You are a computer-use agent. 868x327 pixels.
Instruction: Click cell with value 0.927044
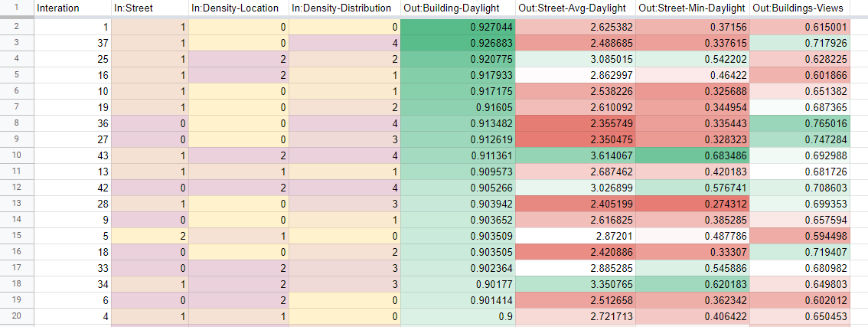[457, 27]
